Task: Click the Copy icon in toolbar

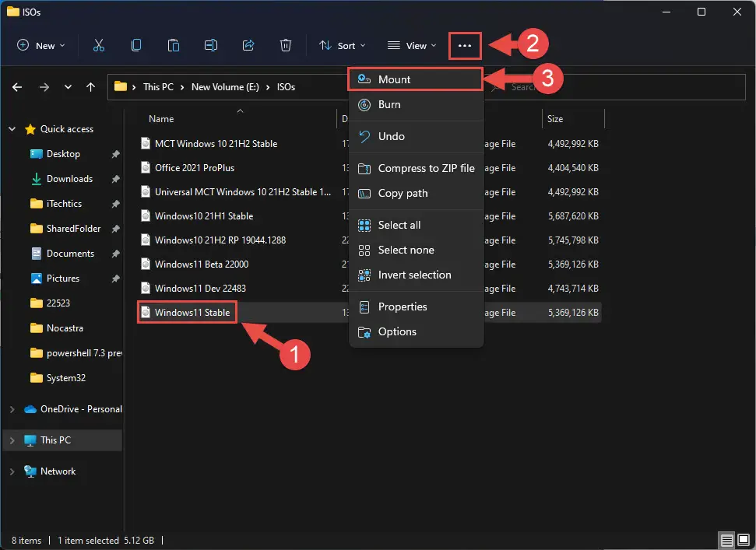Action: [136, 45]
